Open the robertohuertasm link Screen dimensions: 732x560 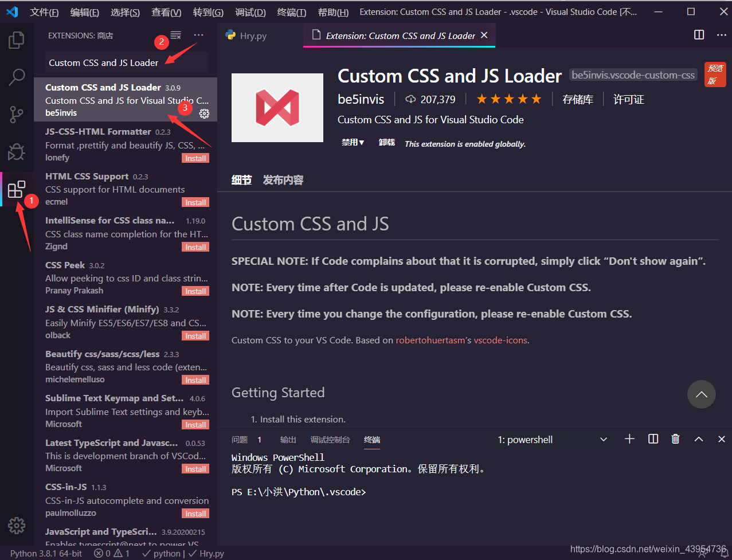point(430,340)
